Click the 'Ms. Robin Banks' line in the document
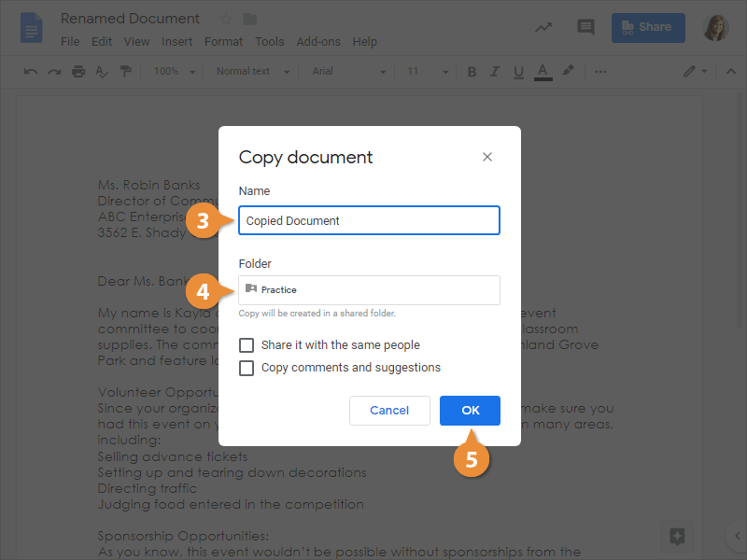This screenshot has height=560, width=747. tap(148, 185)
